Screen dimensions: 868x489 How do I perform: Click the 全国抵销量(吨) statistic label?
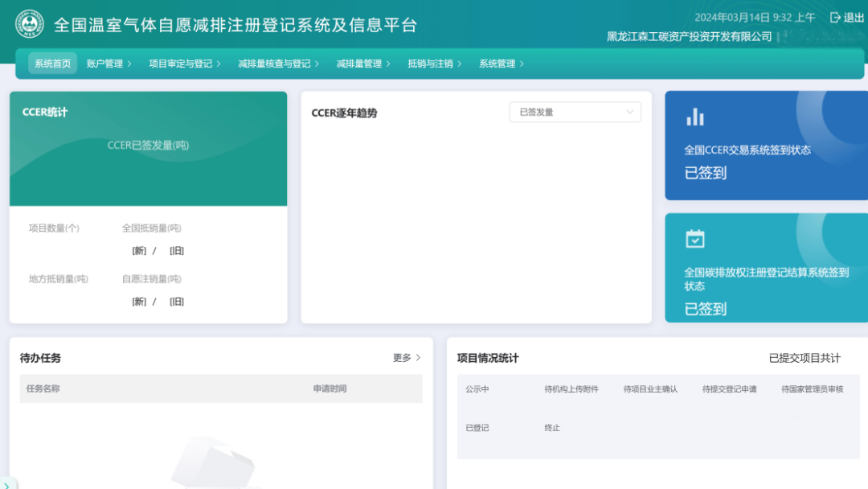[x=152, y=228]
